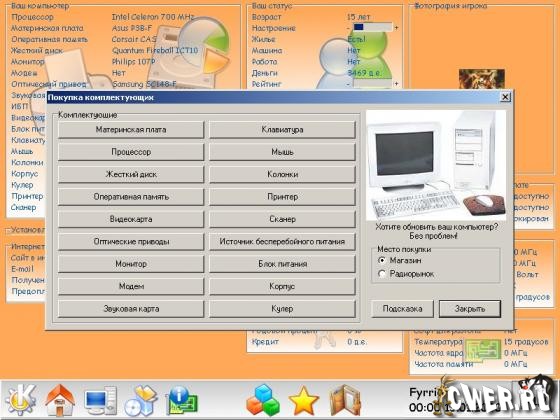Click the Возраст '15 лет' value
The width and height of the screenshot is (560, 420).
(x=359, y=17)
